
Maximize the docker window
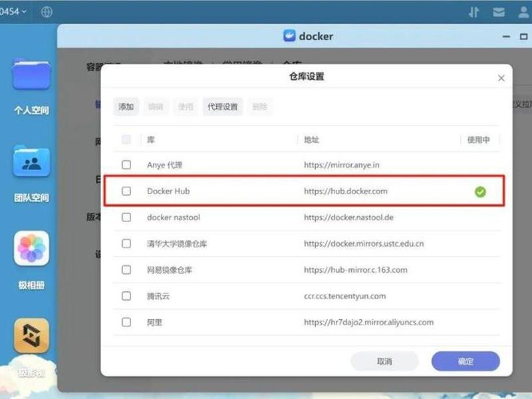(x=523, y=37)
